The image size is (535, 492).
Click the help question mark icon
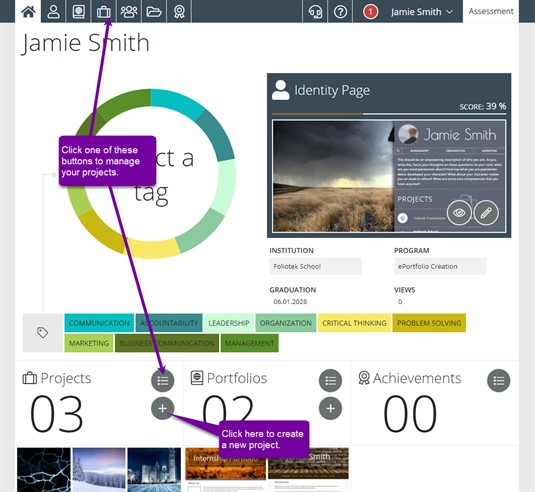(340, 12)
